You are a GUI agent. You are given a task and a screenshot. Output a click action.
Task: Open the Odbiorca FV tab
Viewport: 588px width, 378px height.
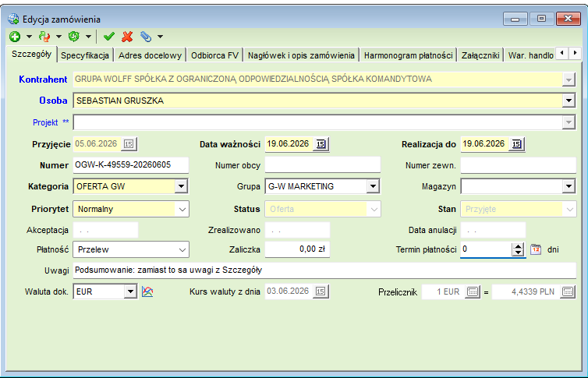215,55
